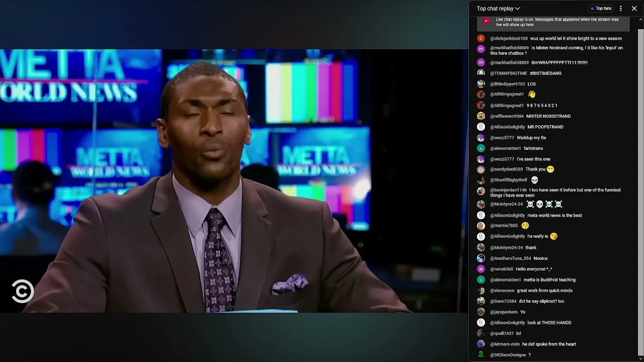The image size is (644, 362).
Task: Click the 'I've seen this one' message
Action: [x=533, y=159]
